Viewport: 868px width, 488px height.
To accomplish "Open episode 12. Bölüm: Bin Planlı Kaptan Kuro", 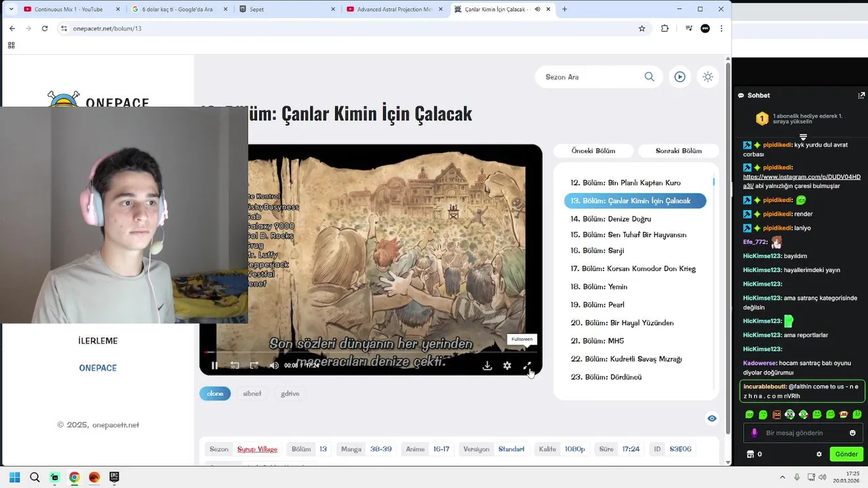I will pyautogui.click(x=625, y=183).
